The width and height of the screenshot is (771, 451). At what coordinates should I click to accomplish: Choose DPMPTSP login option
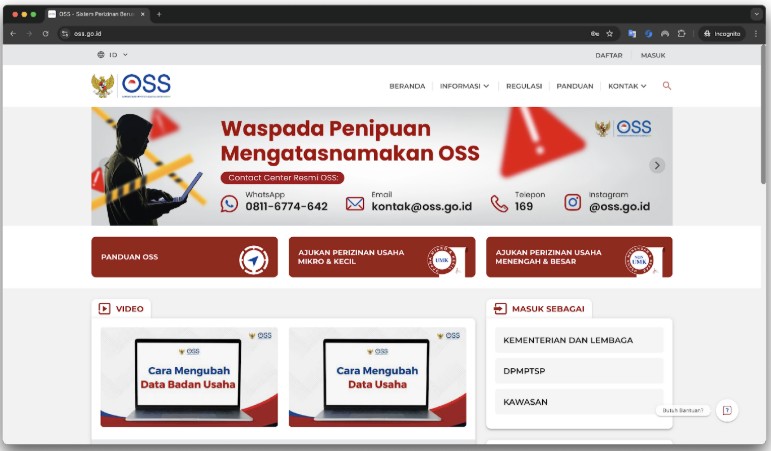click(579, 371)
